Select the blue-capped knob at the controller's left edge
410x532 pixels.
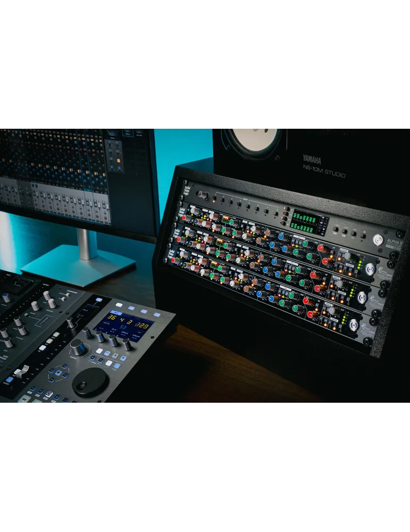pyautogui.click(x=6, y=297)
